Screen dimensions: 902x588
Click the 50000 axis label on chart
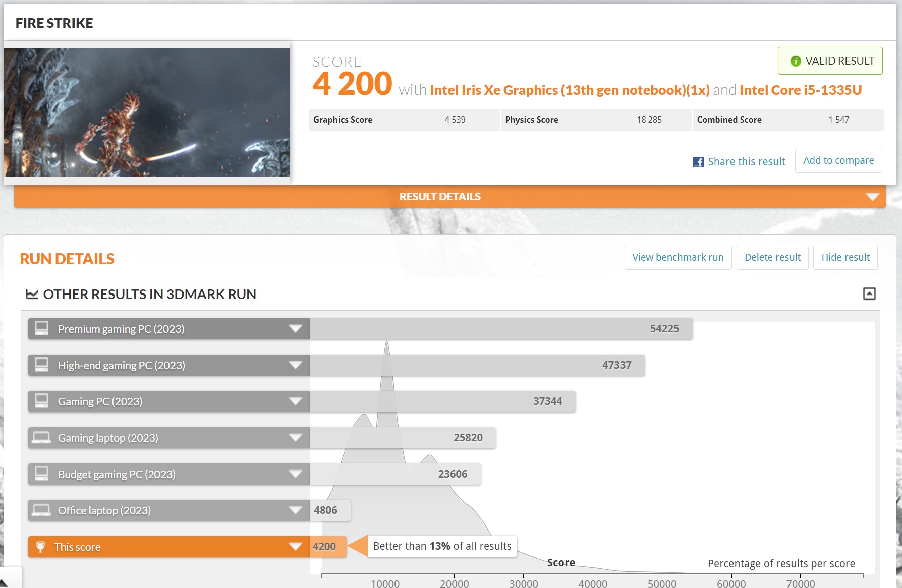pos(662,583)
